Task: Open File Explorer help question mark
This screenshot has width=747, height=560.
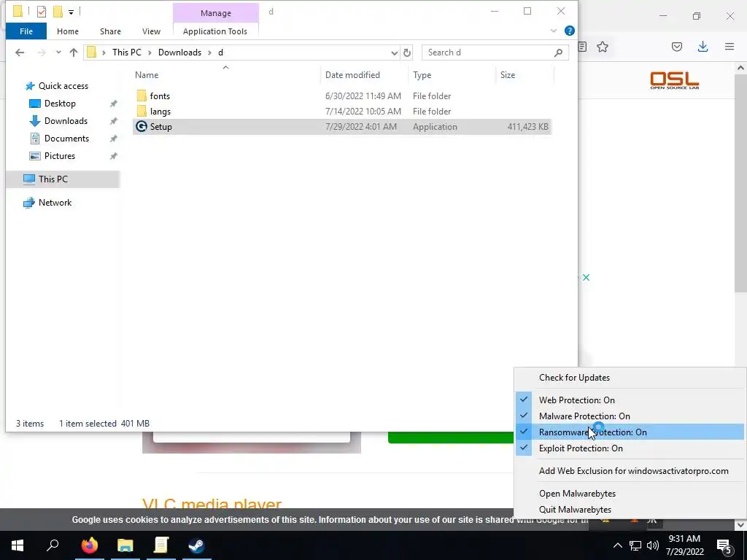Action: click(x=569, y=31)
